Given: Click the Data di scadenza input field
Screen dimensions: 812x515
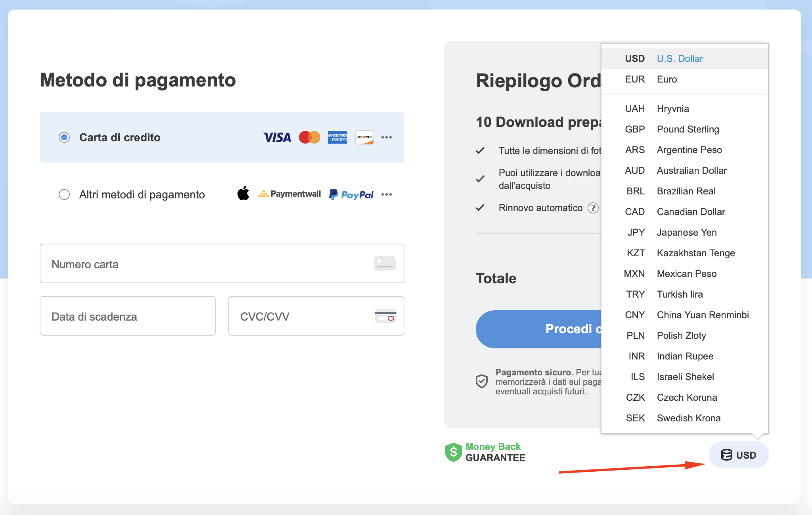Looking at the screenshot, I should click(127, 316).
